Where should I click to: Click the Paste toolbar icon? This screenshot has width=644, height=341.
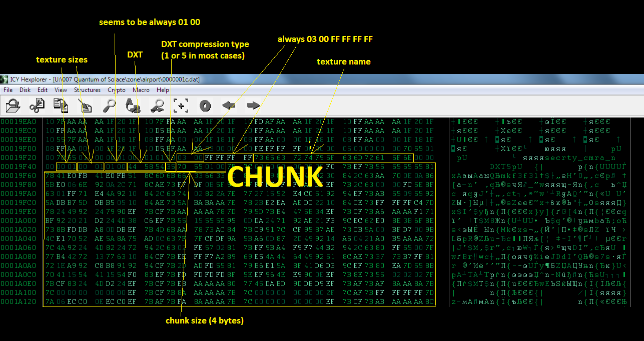click(x=85, y=105)
